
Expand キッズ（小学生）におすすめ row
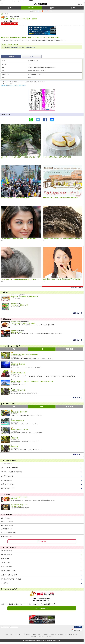tap(42, 468)
